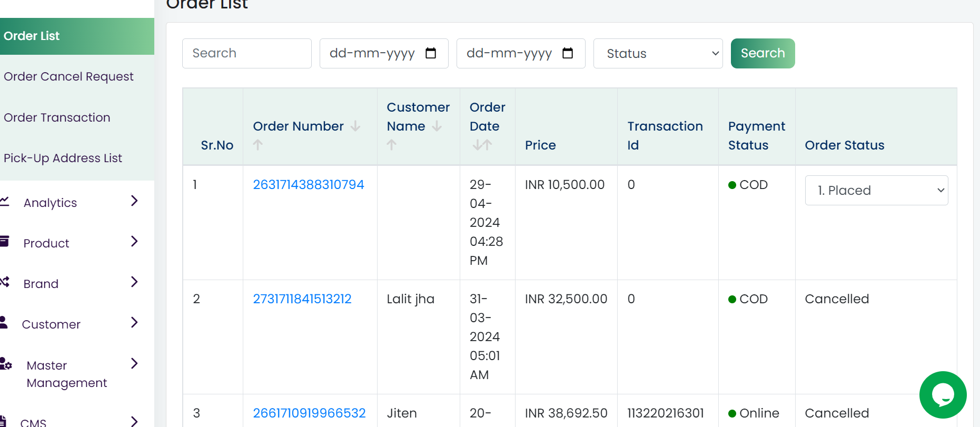Change order status from 1. Placed dropdown
The width and height of the screenshot is (980, 427).
876,190
